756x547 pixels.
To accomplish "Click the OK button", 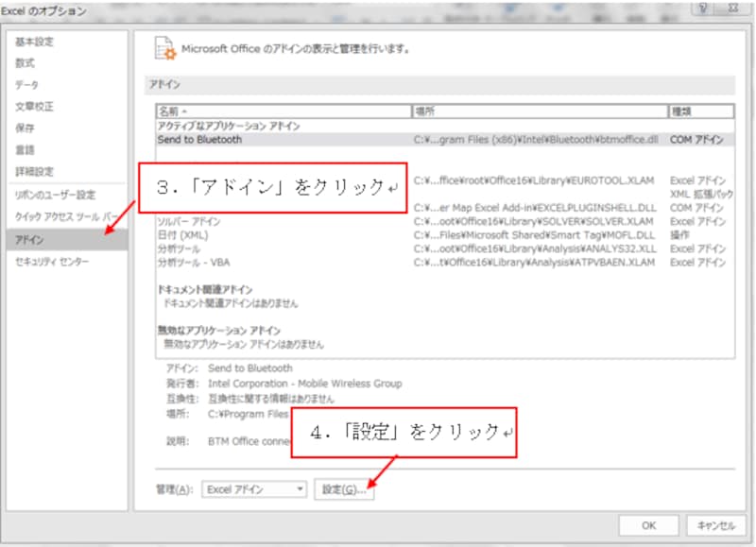I will (647, 525).
